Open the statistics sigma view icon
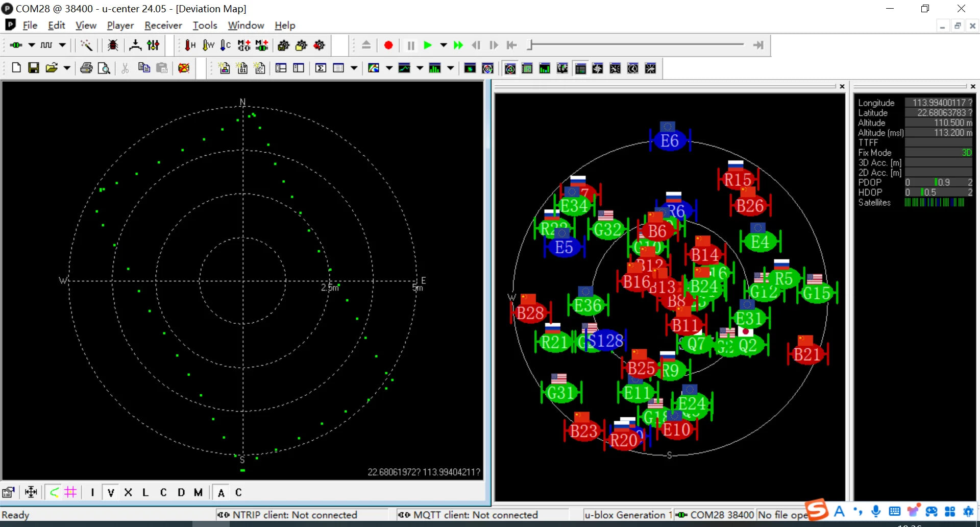The height and width of the screenshot is (527, 980). (x=321, y=68)
